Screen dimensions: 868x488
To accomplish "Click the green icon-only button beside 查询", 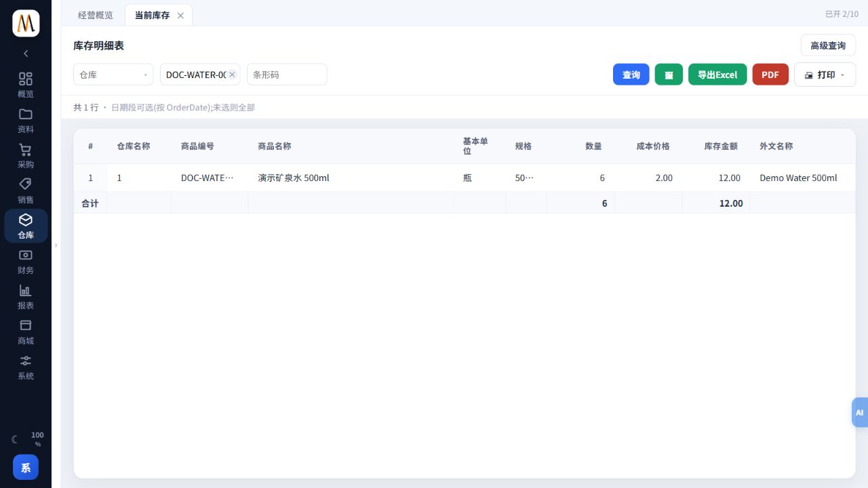I will point(669,75).
